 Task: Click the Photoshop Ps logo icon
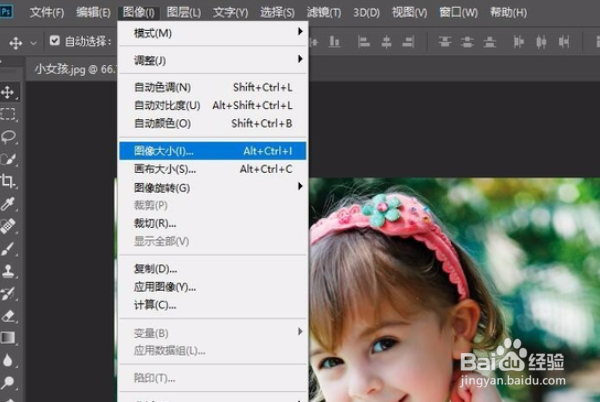(x=6, y=11)
